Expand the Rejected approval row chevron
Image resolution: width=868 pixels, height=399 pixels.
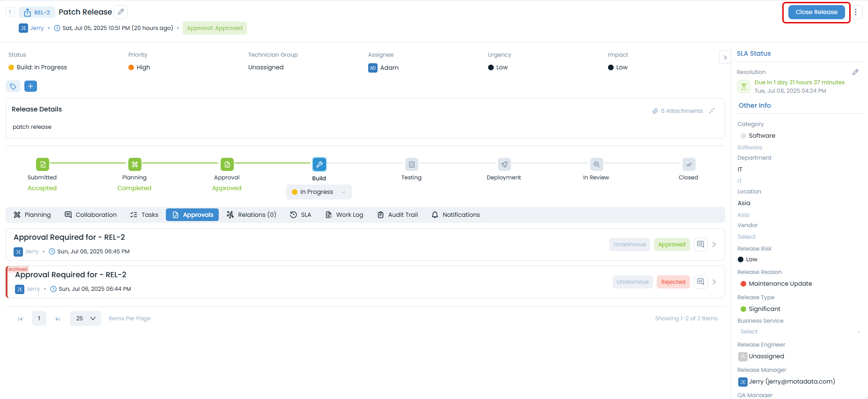714,282
